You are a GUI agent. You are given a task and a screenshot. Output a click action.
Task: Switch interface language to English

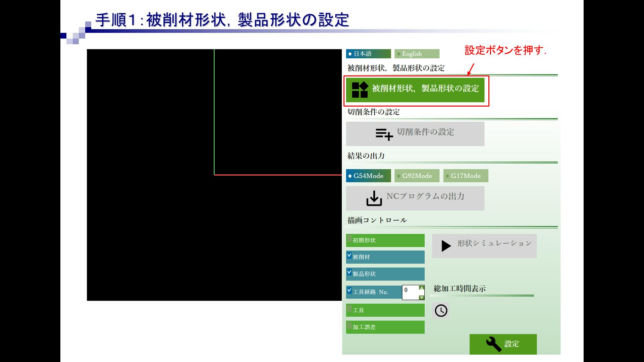[x=417, y=54]
